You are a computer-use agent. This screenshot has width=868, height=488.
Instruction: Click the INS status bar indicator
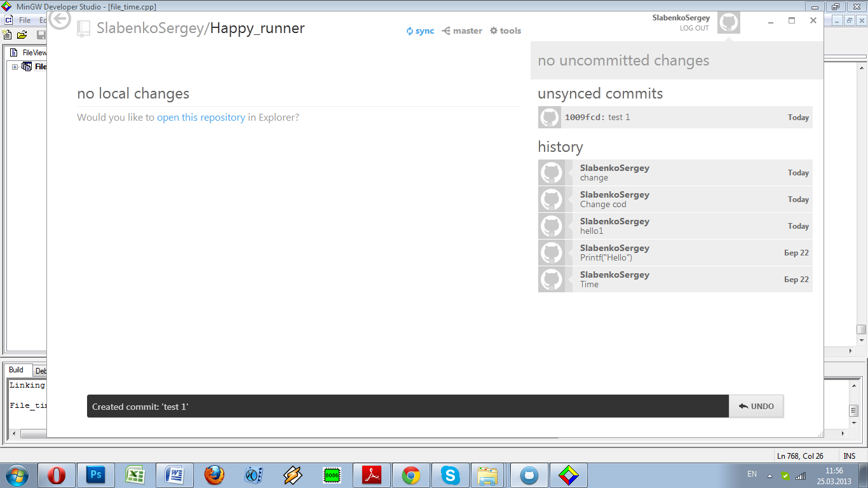[850, 456]
